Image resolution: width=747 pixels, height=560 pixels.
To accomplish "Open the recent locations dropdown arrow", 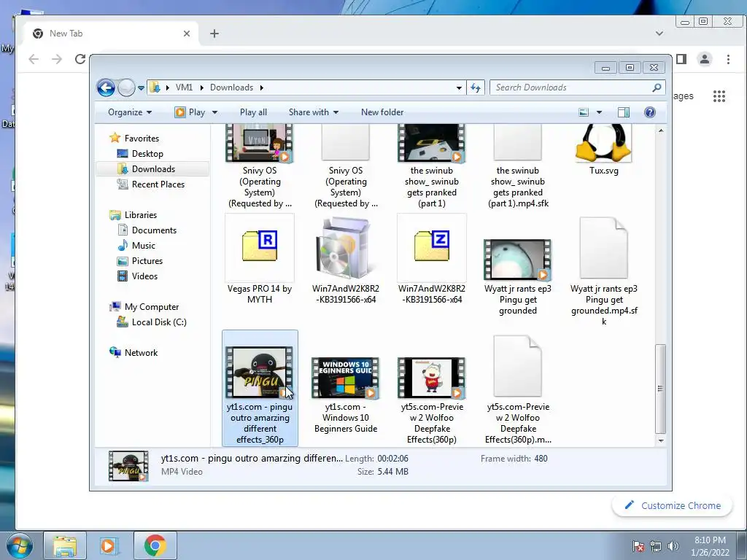I will (x=141, y=88).
